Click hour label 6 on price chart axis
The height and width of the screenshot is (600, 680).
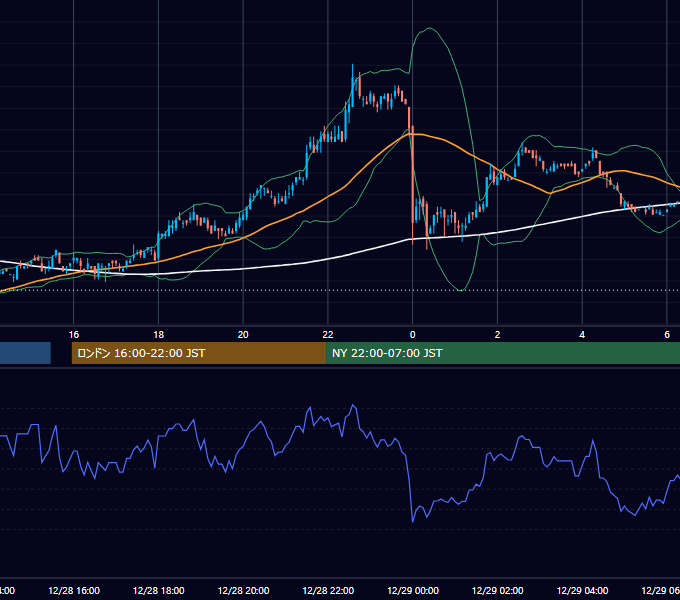(667, 335)
